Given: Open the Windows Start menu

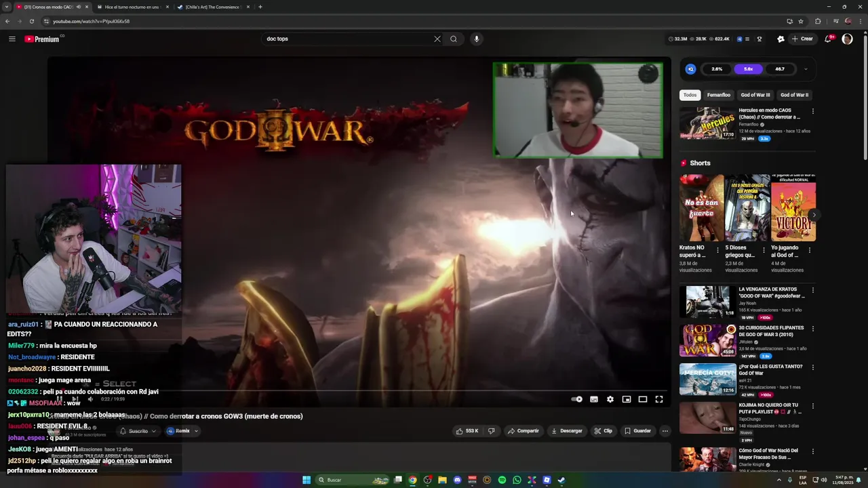Looking at the screenshot, I should click(x=307, y=480).
